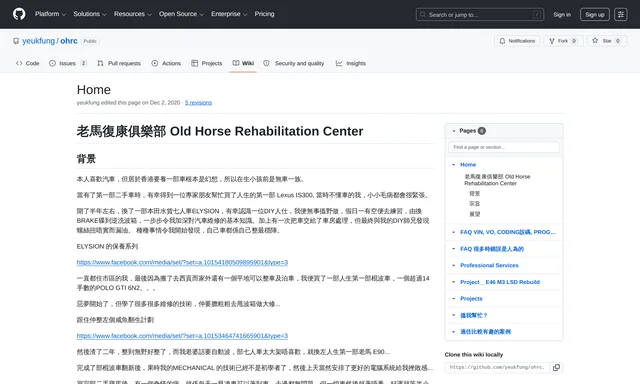Focus the Find a page or section field
640x384 pixels.
click(x=504, y=147)
